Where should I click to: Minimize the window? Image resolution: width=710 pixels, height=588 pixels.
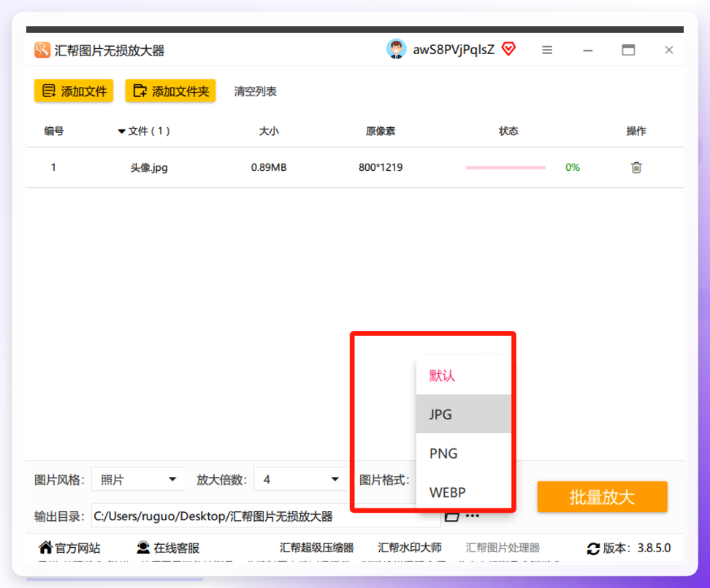point(588,50)
